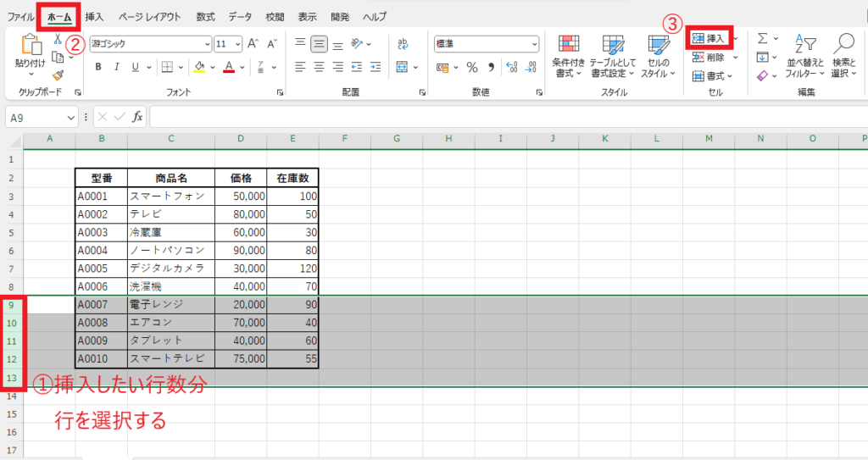Expand the Delete (削除) dropdown arrow
This screenshot has width=868, height=460.
coord(736,58)
